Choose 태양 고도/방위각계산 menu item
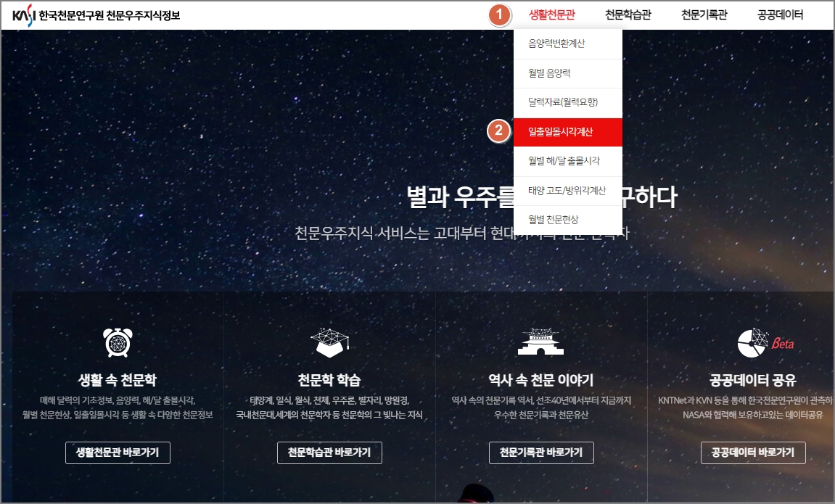 coord(568,191)
